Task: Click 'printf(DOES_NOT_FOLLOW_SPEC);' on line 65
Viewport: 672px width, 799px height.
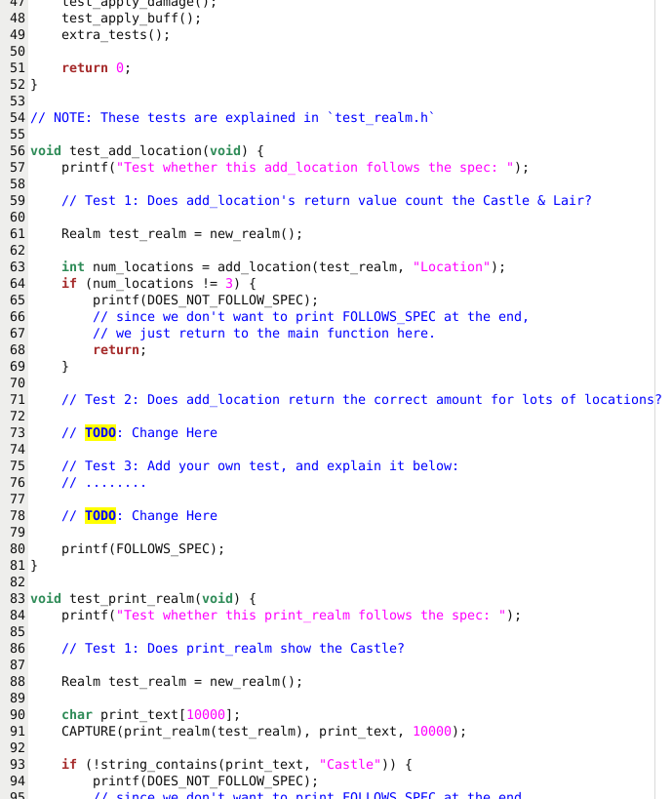Action: click(x=206, y=300)
